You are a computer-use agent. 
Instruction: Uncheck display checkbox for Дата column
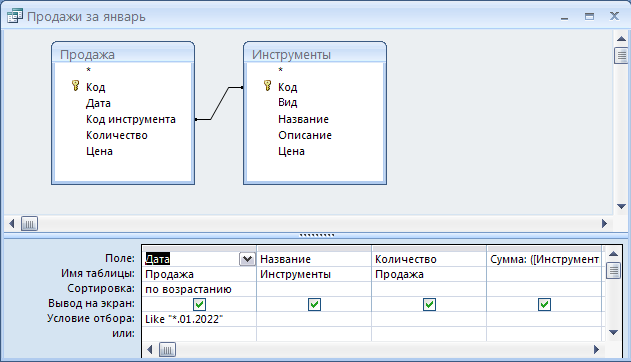[x=200, y=304]
